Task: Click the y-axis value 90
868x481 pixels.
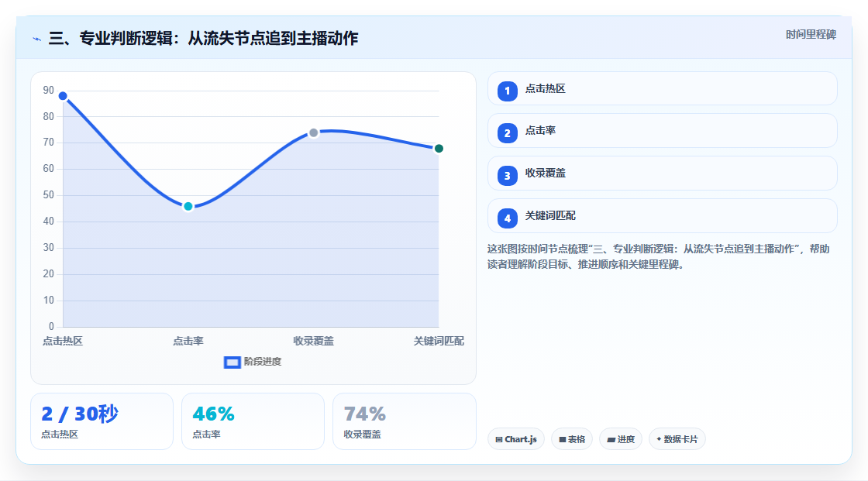Action: click(49, 90)
